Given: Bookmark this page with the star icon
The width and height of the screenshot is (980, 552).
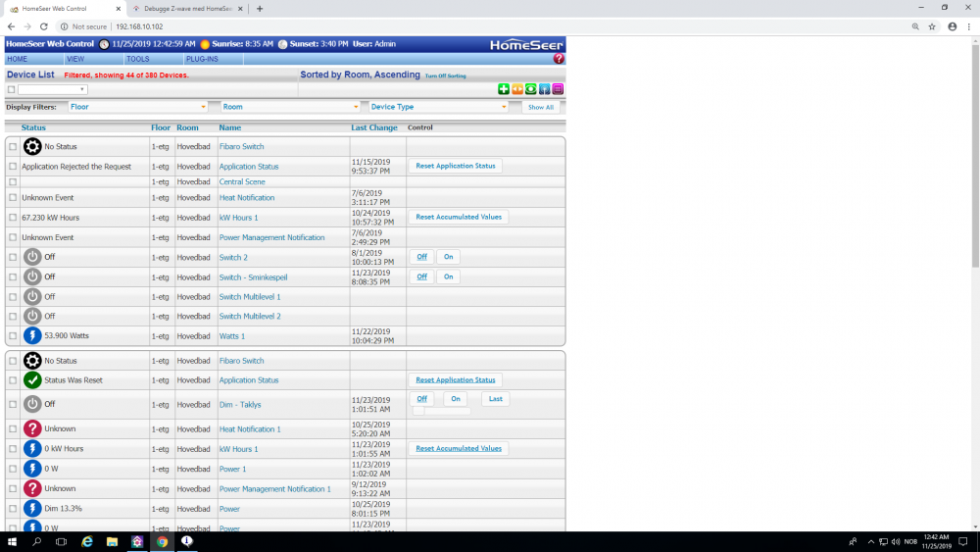Looking at the screenshot, I should pos(932,26).
